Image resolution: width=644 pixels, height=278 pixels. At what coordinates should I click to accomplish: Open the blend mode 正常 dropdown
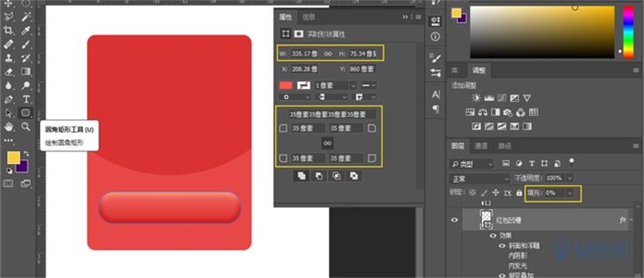(x=480, y=179)
